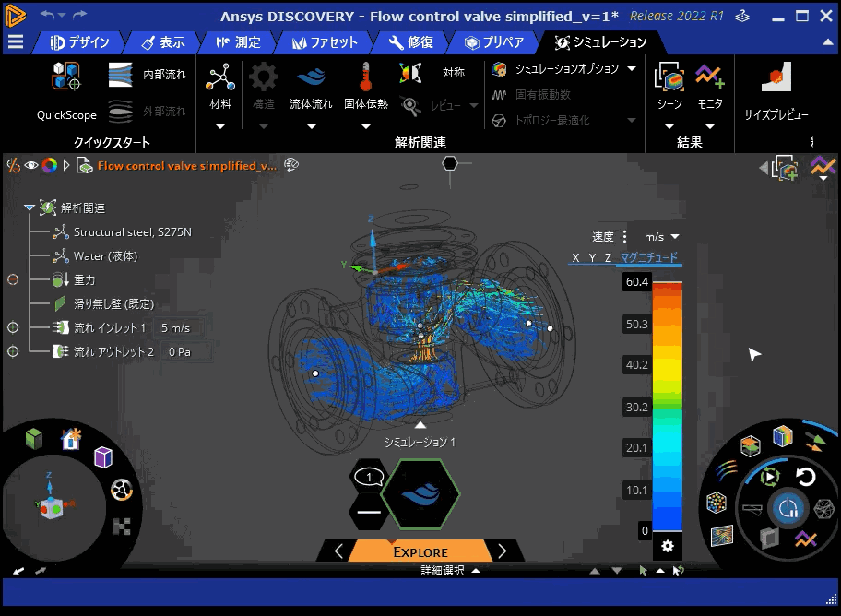Open the シミュレーションオプション dropdown
841x616 pixels.
point(632,68)
